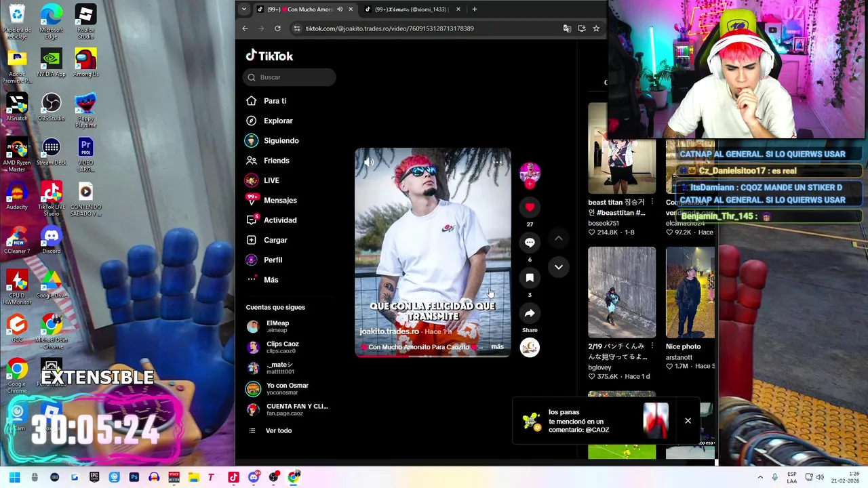Open options for the beast titan video
The height and width of the screenshot is (488, 868).
coord(652,202)
